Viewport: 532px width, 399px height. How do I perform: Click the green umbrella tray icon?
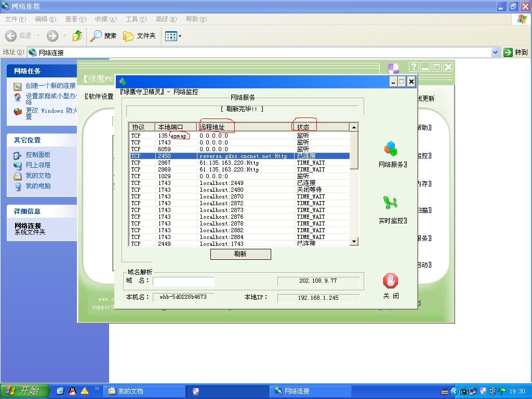tap(502, 392)
